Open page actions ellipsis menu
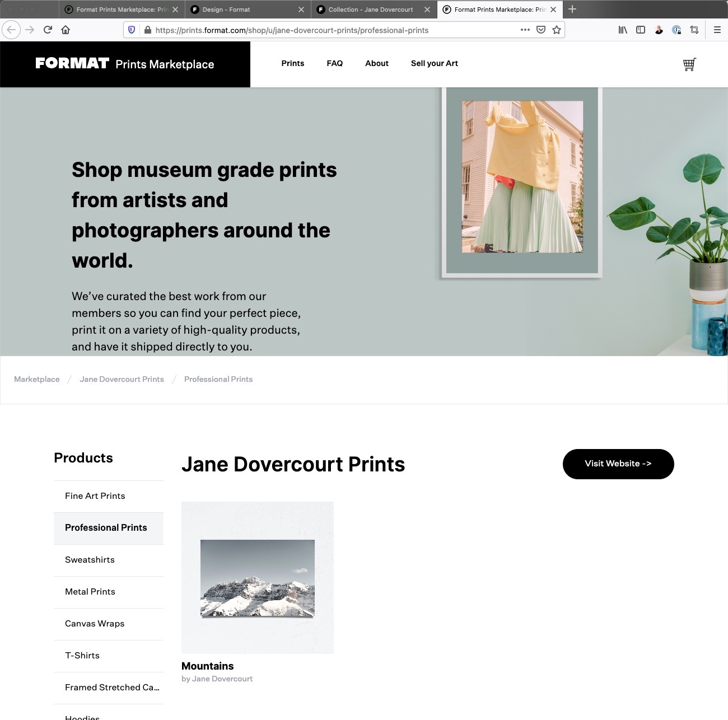Viewport: 728px width, 720px height. tap(525, 30)
